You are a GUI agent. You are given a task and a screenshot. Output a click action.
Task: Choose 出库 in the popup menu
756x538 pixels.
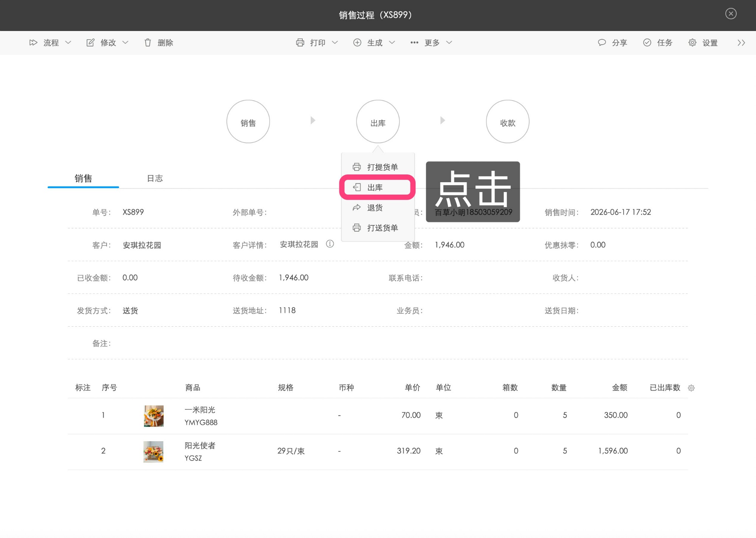click(378, 187)
